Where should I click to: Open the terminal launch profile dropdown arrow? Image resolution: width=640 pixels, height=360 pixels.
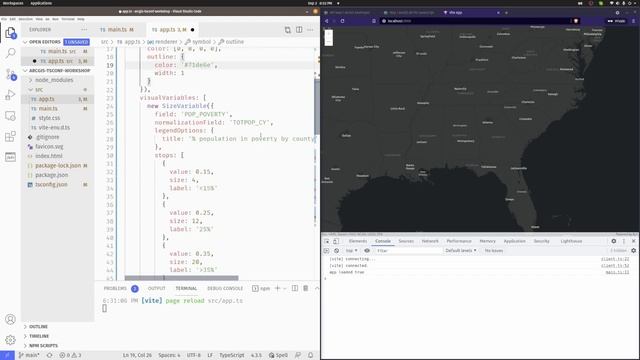[x=284, y=289]
